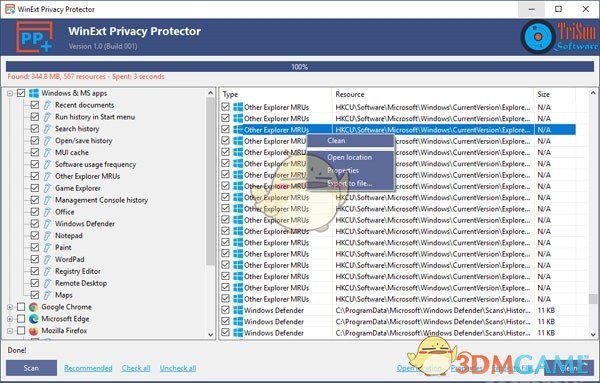Screen dimensions: 600x383
Task: Click the Registry Editor brush icon
Action: click(47, 271)
